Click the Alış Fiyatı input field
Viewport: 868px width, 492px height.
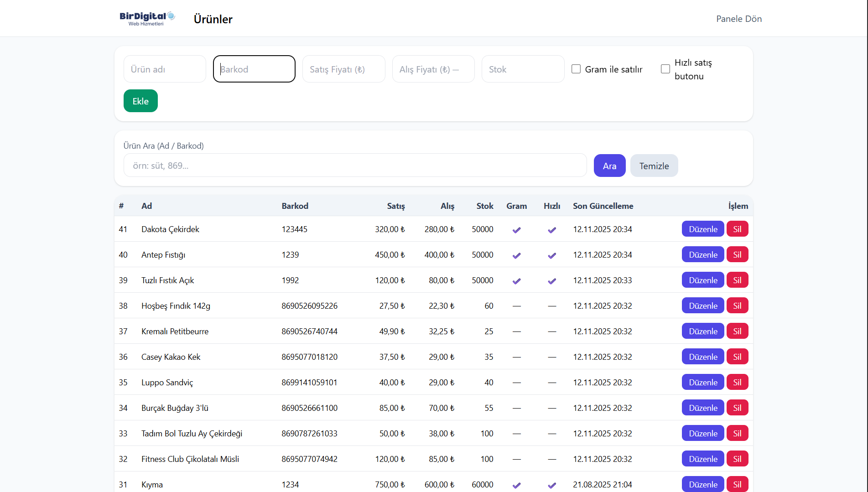coord(433,69)
